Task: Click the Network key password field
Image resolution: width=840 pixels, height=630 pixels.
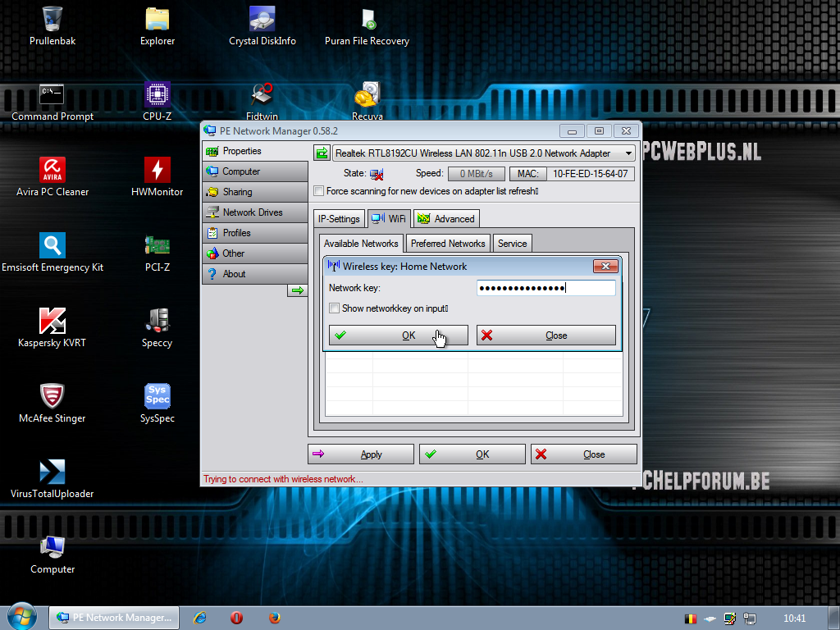Action: click(x=546, y=288)
